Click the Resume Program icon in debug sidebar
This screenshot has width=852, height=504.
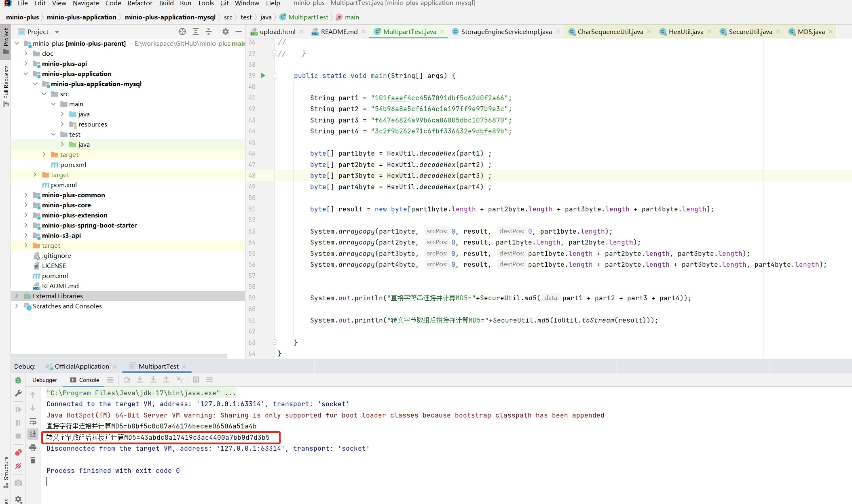(x=18, y=409)
